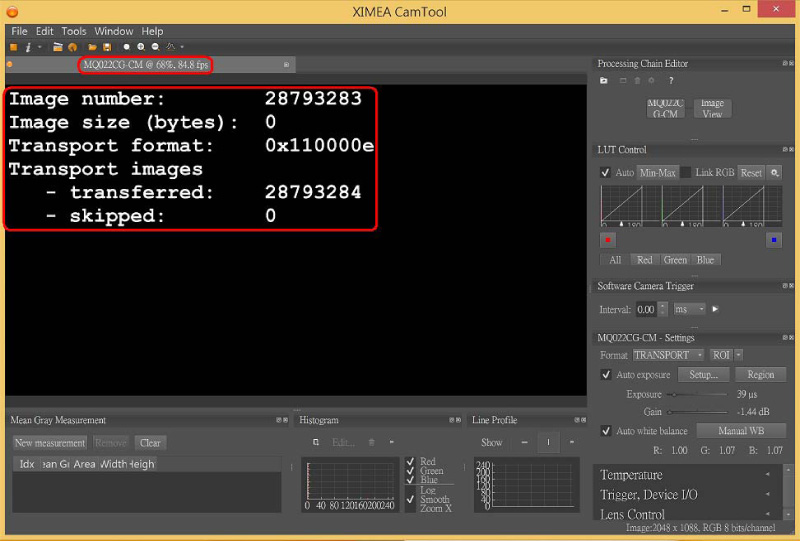This screenshot has width=800, height=541.
Task: Toggle the Auto white balance checkbox
Action: (x=606, y=431)
